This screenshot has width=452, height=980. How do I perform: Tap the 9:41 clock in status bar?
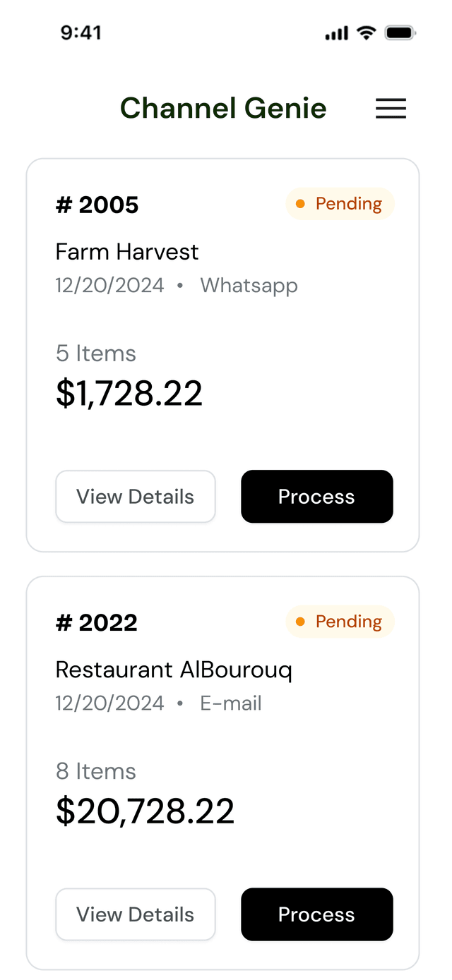pos(81,33)
